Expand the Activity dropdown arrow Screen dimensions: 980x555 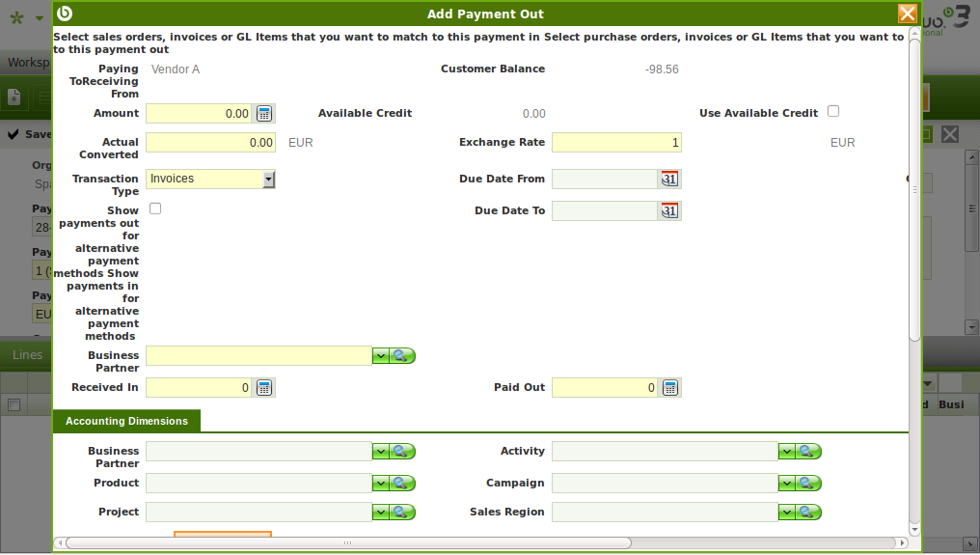click(786, 452)
